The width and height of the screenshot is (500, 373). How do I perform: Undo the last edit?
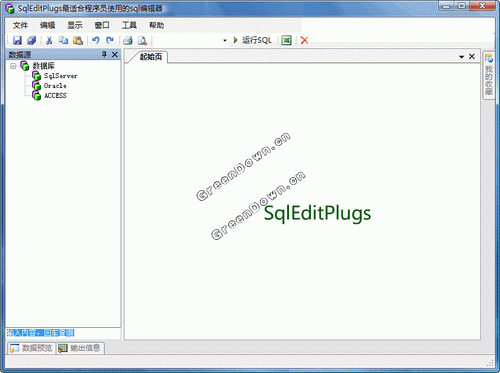click(x=96, y=40)
